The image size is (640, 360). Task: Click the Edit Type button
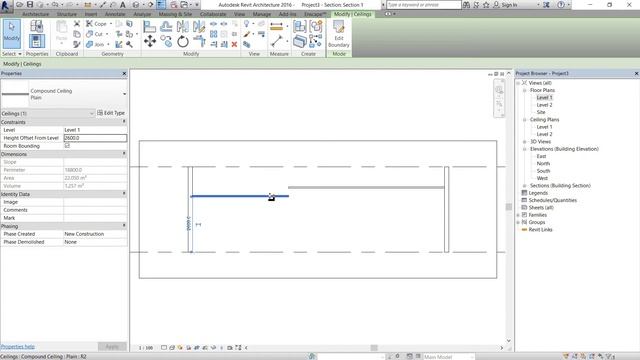tap(111, 113)
